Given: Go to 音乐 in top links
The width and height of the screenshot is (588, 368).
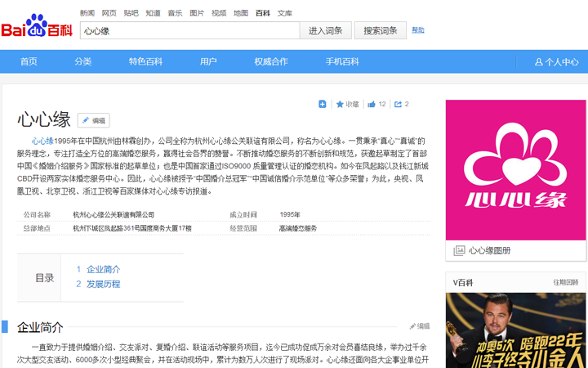Looking at the screenshot, I should (175, 13).
